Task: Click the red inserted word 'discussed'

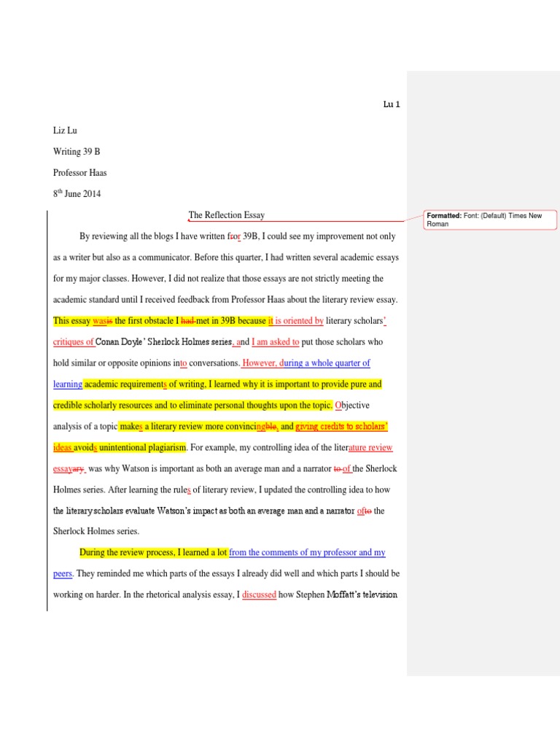Action: tap(259, 595)
